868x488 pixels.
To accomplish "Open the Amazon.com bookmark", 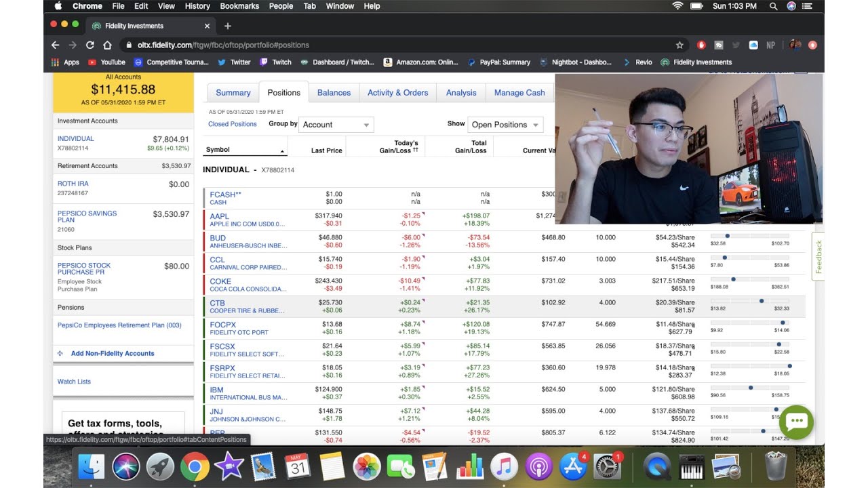I will pyautogui.click(x=420, y=62).
